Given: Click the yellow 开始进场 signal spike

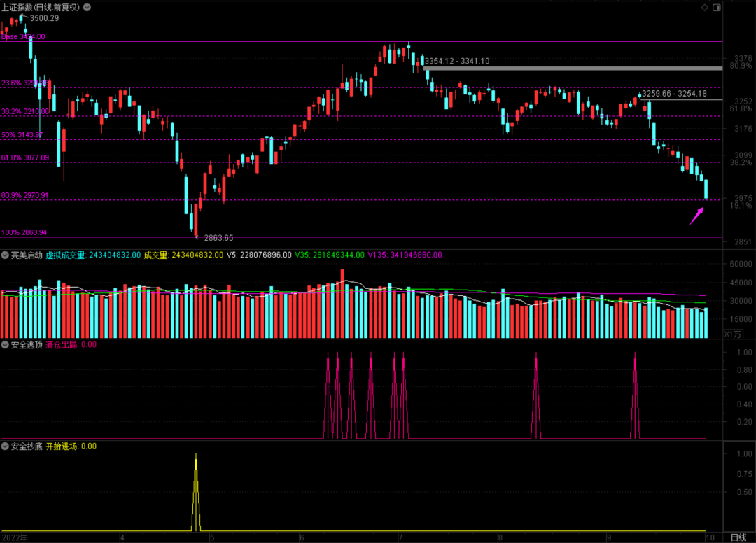Looking at the screenshot, I should (x=195, y=490).
